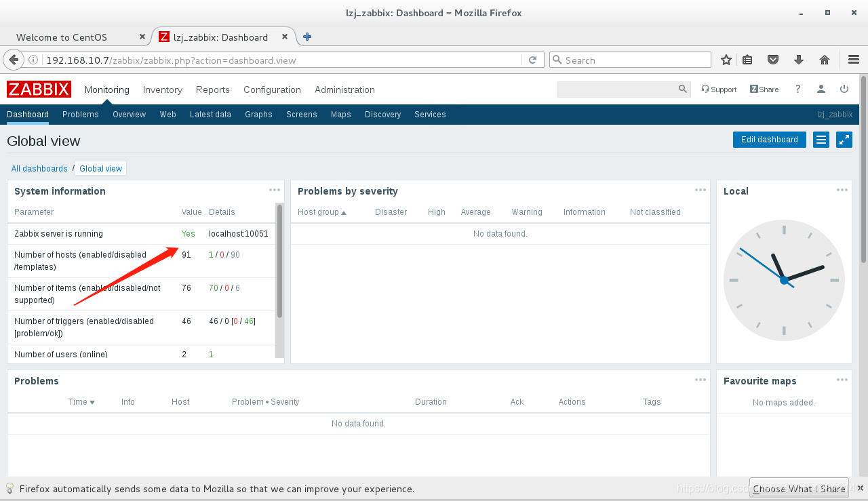
Task: Sign out using the power icon
Action: pos(844,89)
